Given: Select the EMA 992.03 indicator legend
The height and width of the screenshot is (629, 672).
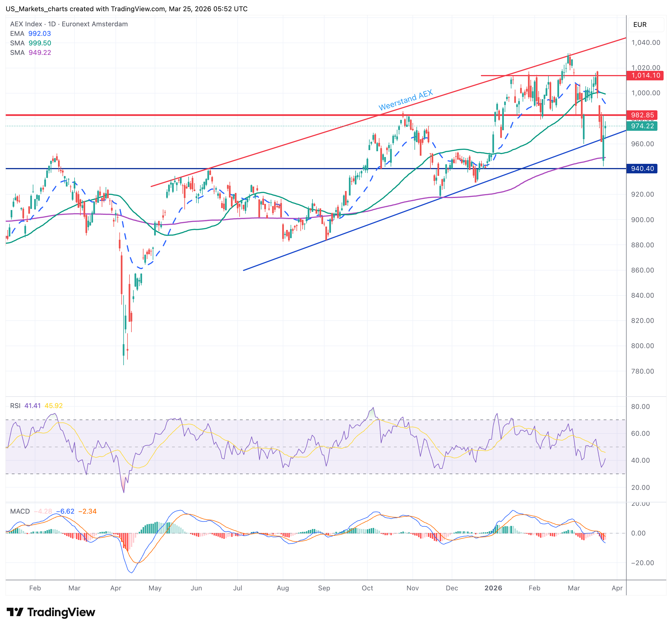Looking at the screenshot, I should (x=31, y=33).
